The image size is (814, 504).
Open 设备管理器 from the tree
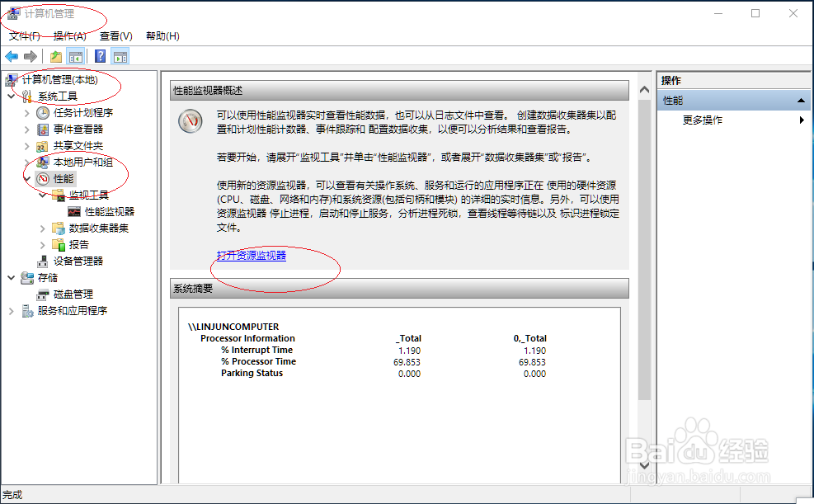(77, 261)
